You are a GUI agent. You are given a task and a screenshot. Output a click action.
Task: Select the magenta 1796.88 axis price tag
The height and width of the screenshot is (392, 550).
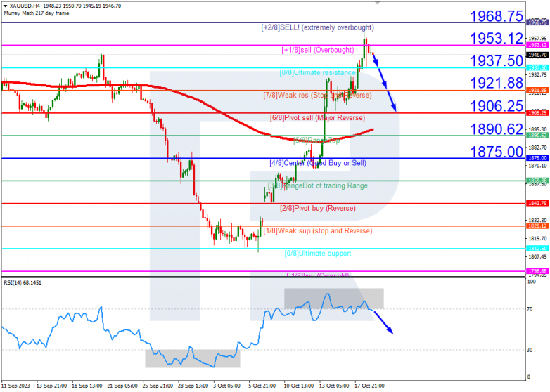[x=537, y=271]
